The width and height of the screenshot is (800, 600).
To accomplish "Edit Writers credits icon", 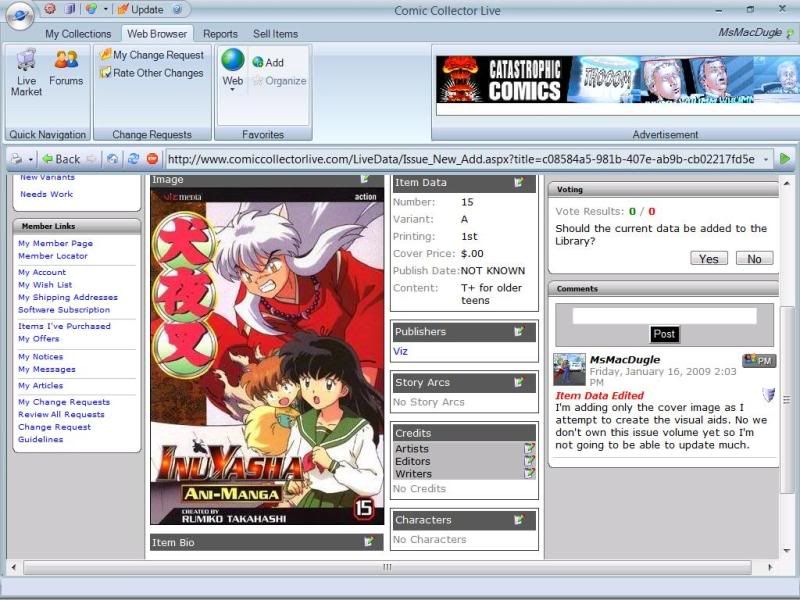I will [530, 473].
